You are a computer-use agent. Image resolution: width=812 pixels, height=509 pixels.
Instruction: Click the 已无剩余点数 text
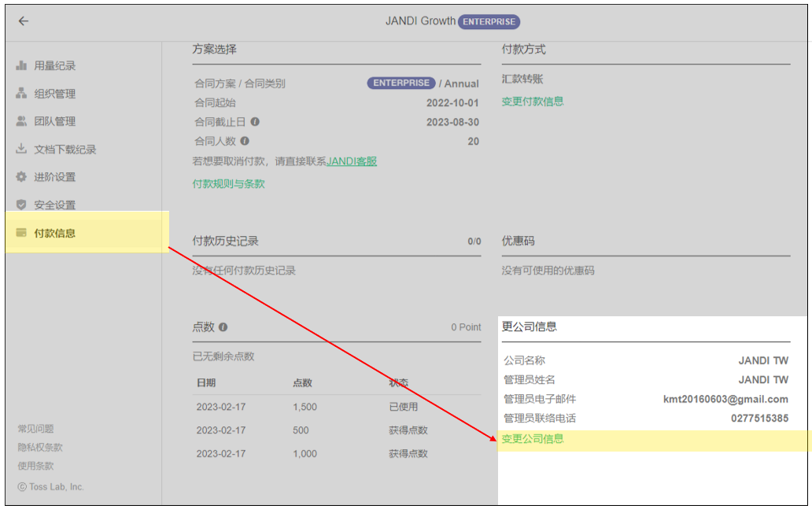click(223, 356)
